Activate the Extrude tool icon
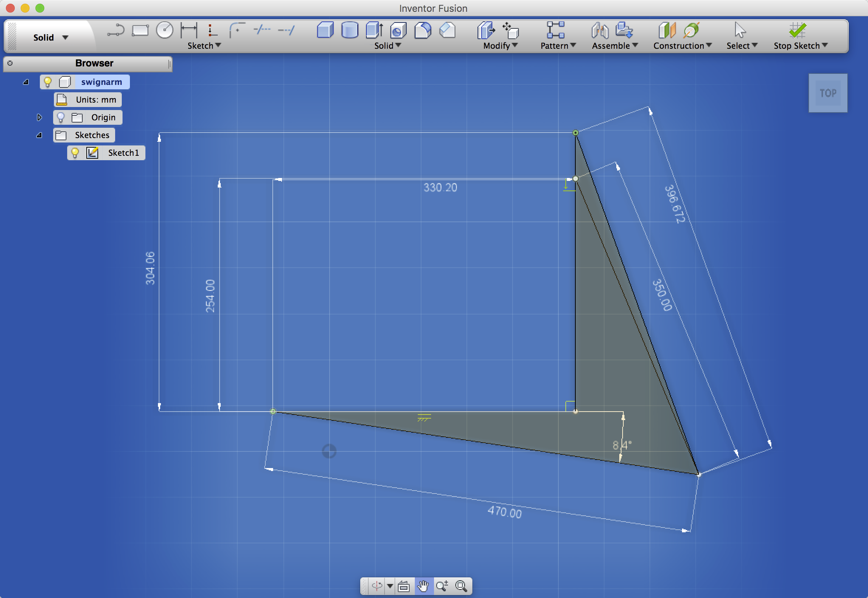This screenshot has height=598, width=868. (374, 30)
